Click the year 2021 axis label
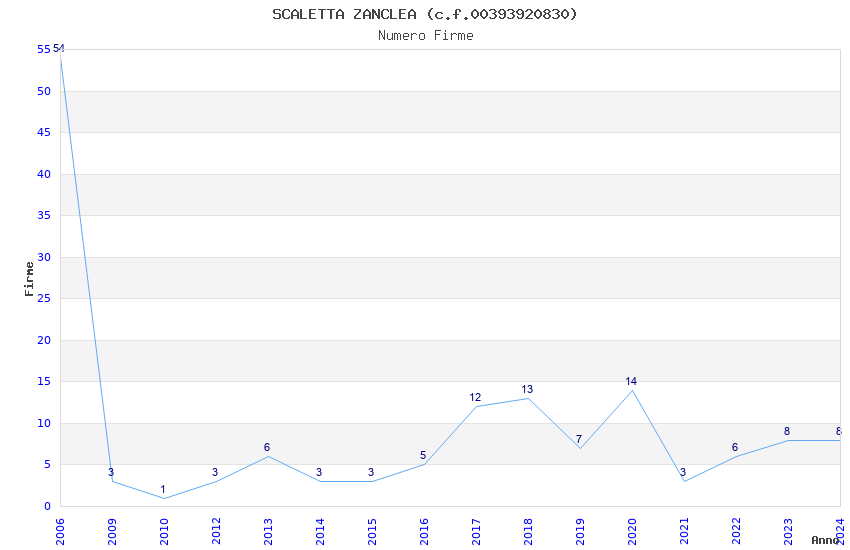The width and height of the screenshot is (850, 550). [x=684, y=532]
